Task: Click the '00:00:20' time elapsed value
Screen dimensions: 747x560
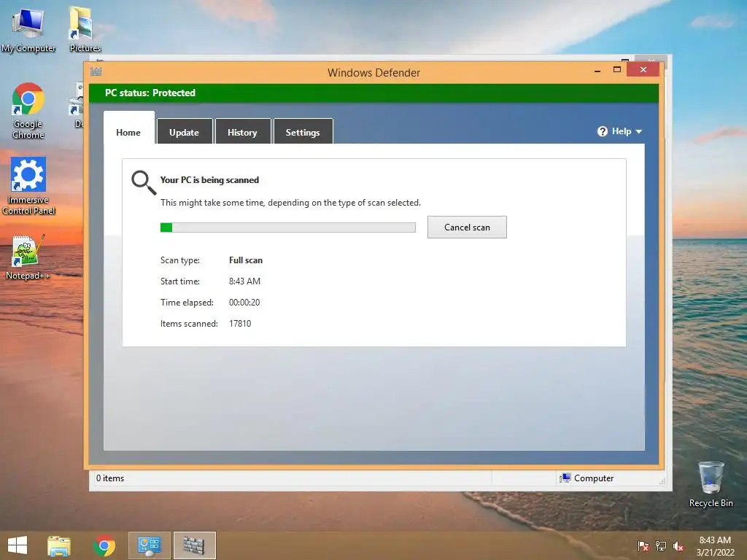Action: click(244, 303)
